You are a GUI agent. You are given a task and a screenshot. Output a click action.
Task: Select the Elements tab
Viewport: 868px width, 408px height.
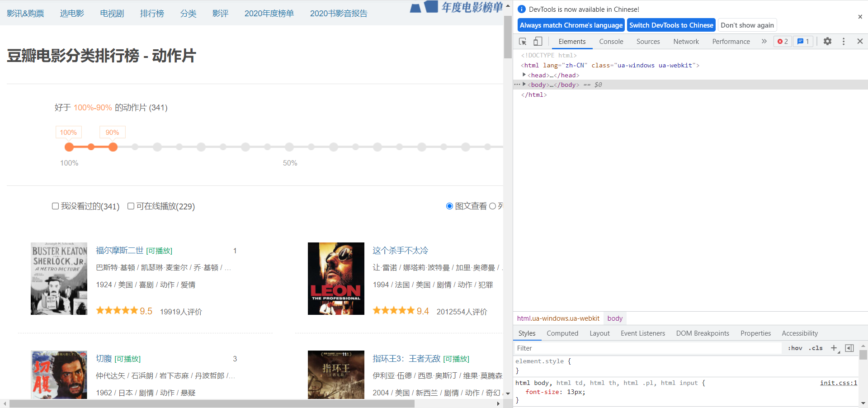tap(572, 41)
